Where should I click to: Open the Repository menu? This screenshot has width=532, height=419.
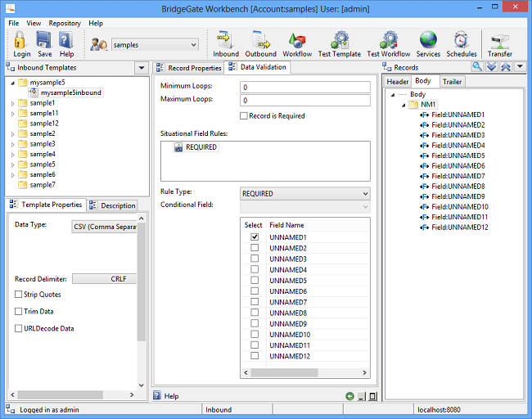(65, 23)
